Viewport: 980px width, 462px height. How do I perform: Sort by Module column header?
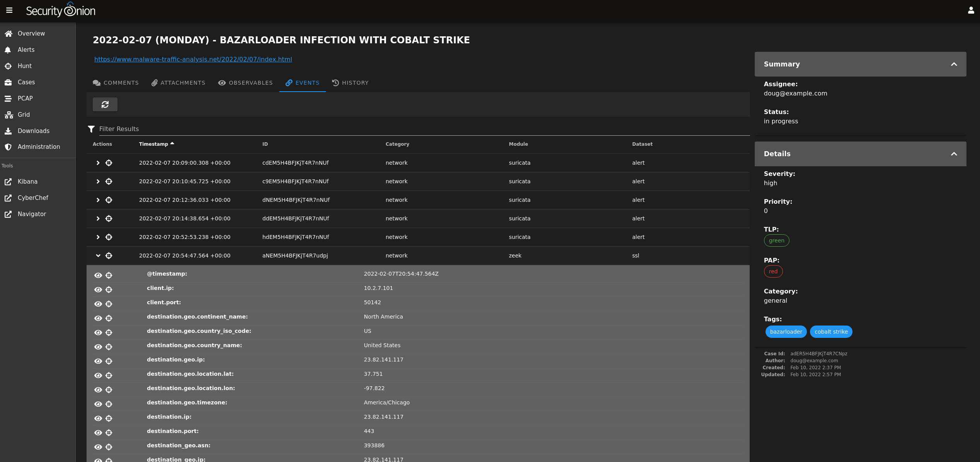pos(518,144)
